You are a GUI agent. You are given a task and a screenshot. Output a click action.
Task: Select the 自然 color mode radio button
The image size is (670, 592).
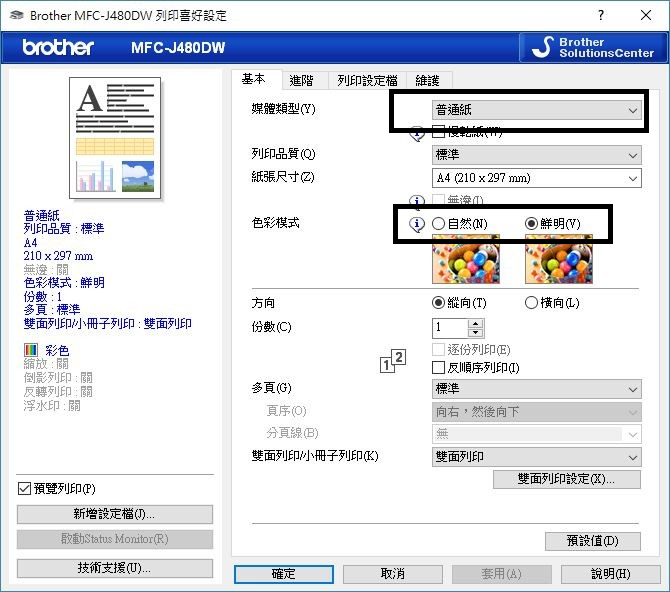438,224
